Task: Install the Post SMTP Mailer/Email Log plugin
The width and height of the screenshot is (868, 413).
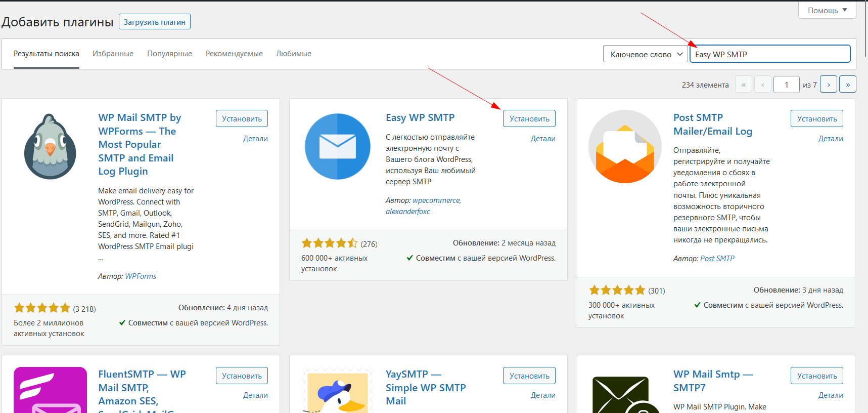Action: coord(816,118)
